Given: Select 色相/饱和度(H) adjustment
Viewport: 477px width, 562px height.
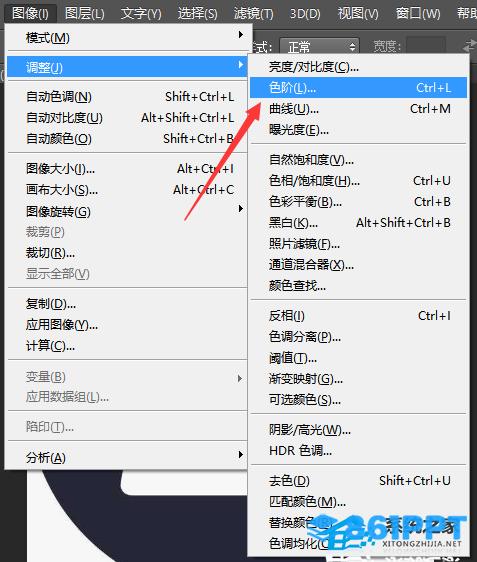Looking at the screenshot, I should coord(358,181).
